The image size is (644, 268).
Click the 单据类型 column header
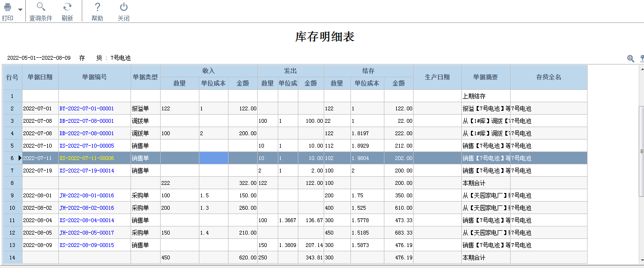(x=145, y=77)
